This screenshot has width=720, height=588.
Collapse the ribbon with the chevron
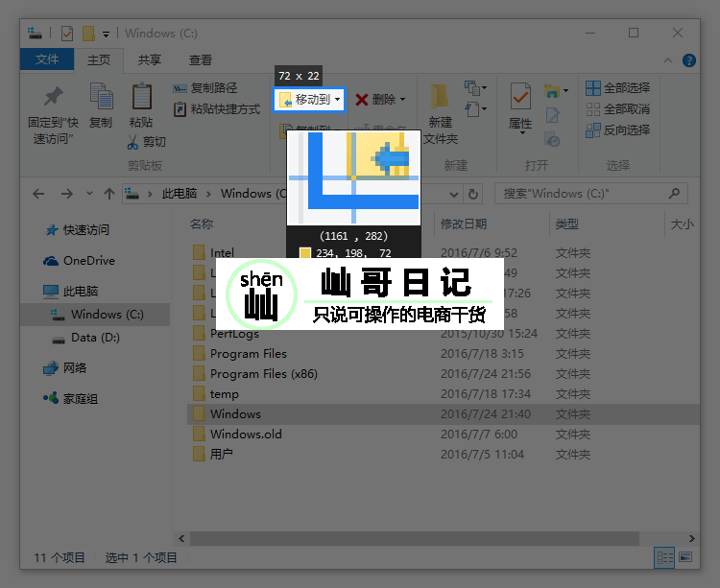click(x=668, y=60)
